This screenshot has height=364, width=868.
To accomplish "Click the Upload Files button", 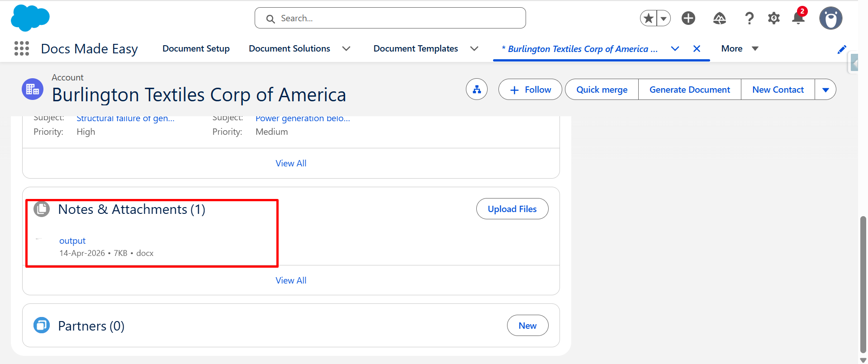I will pyautogui.click(x=512, y=209).
